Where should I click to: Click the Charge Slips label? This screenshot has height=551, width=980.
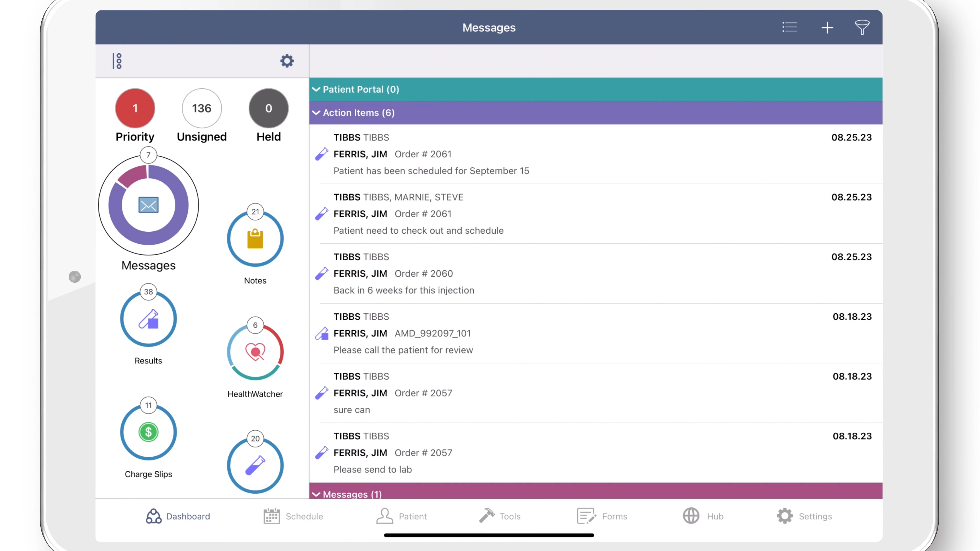coord(148,474)
